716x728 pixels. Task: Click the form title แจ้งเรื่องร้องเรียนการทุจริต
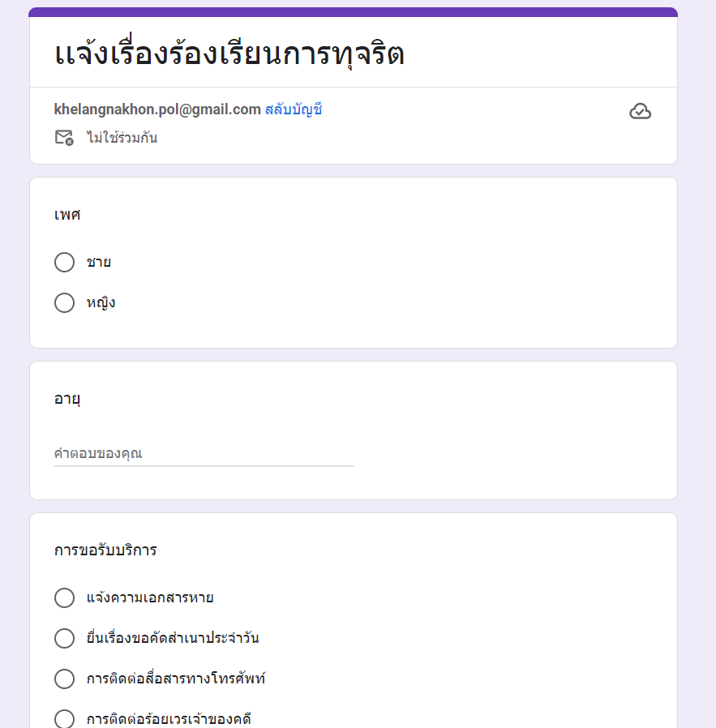coord(229,54)
